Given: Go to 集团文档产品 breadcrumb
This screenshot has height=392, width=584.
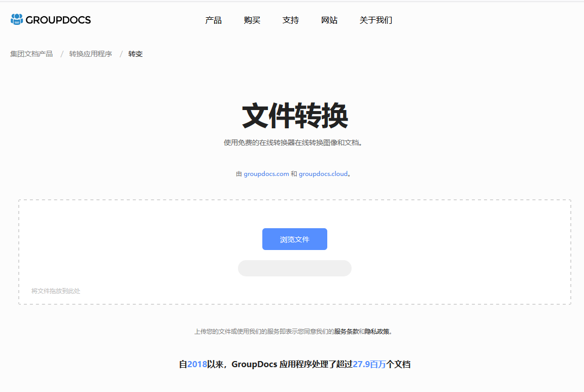Looking at the screenshot, I should point(31,54).
